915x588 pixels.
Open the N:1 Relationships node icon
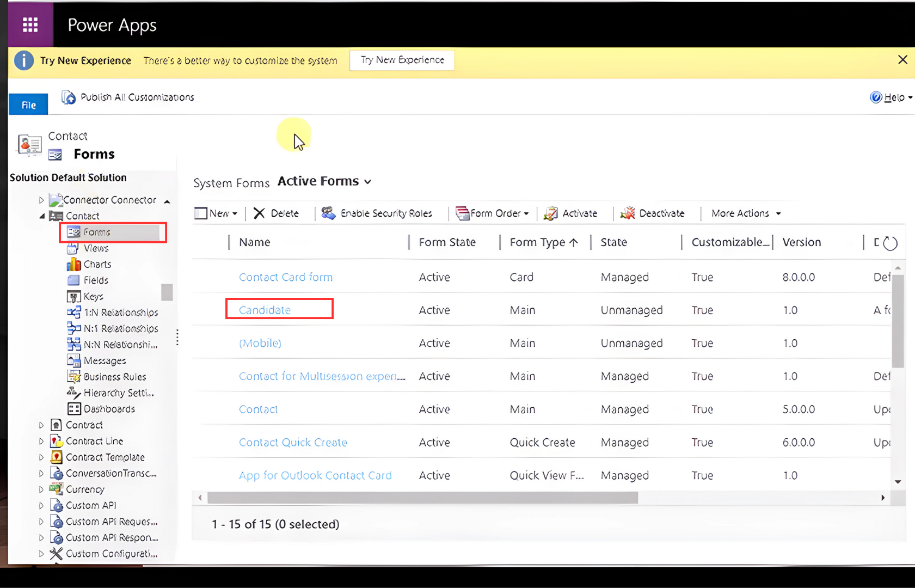click(x=73, y=328)
